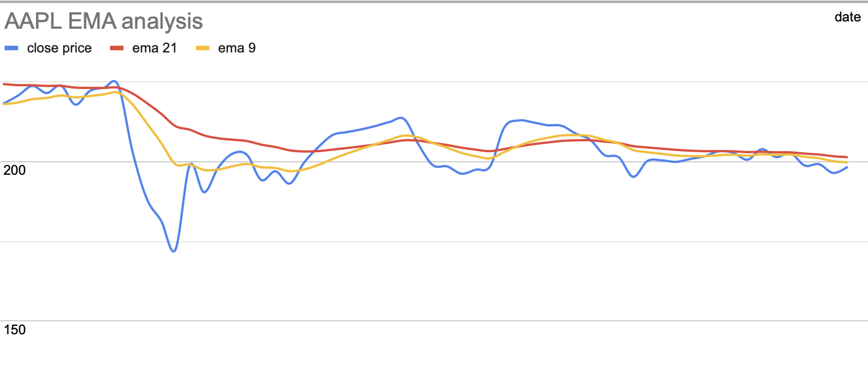Select the ema 9 legend label

pyautogui.click(x=236, y=48)
